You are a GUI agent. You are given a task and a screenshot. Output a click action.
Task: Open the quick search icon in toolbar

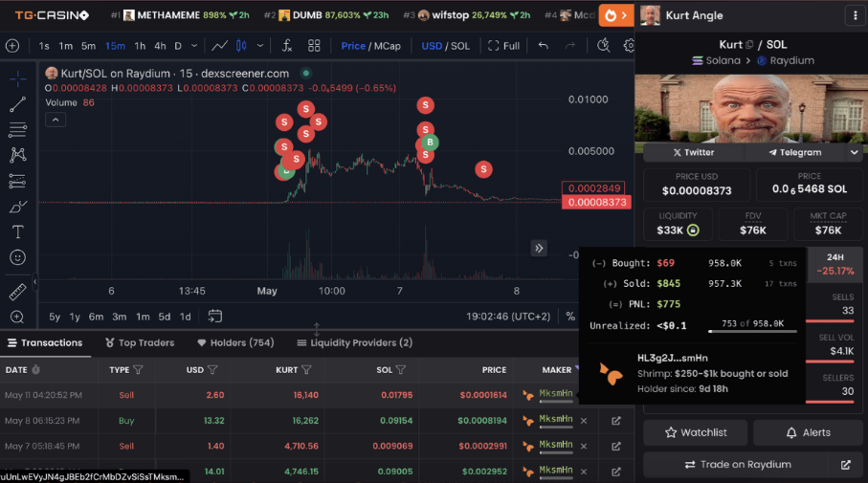tap(604, 46)
